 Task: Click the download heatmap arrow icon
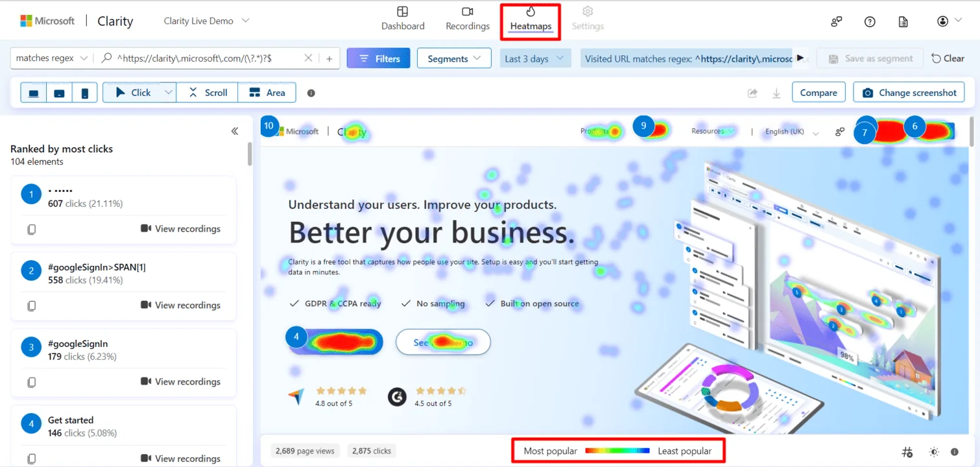pos(776,93)
